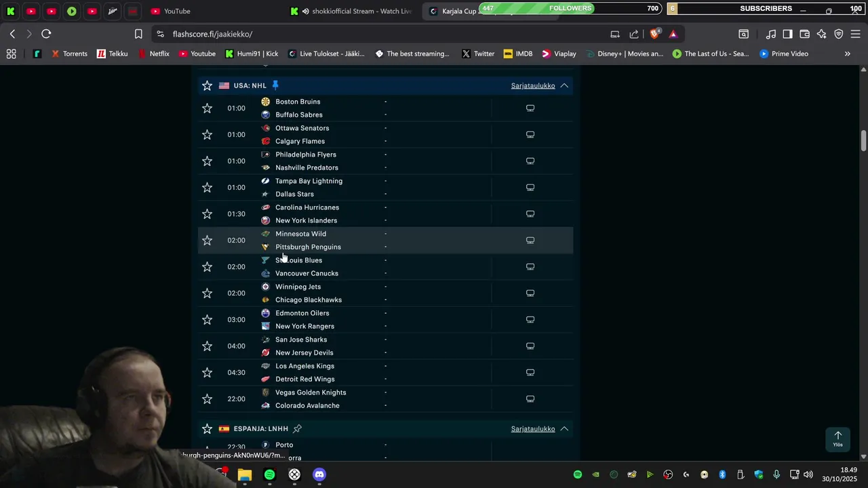Open Edmonton Oilers match row
Image resolution: width=868 pixels, height=488 pixels.
[x=385, y=320]
